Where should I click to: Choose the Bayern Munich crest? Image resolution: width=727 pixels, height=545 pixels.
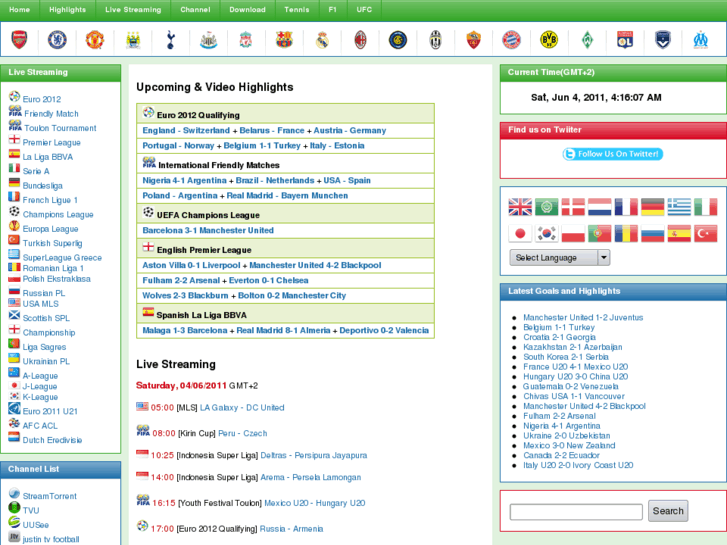(x=511, y=40)
